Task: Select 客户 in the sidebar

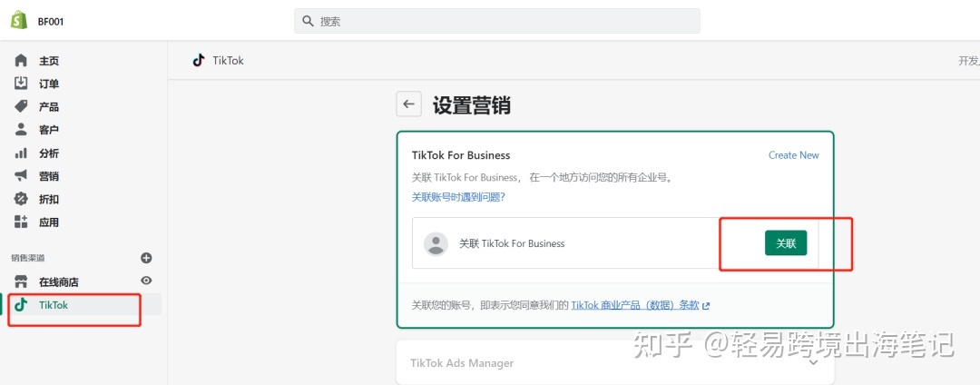Action: click(x=49, y=130)
